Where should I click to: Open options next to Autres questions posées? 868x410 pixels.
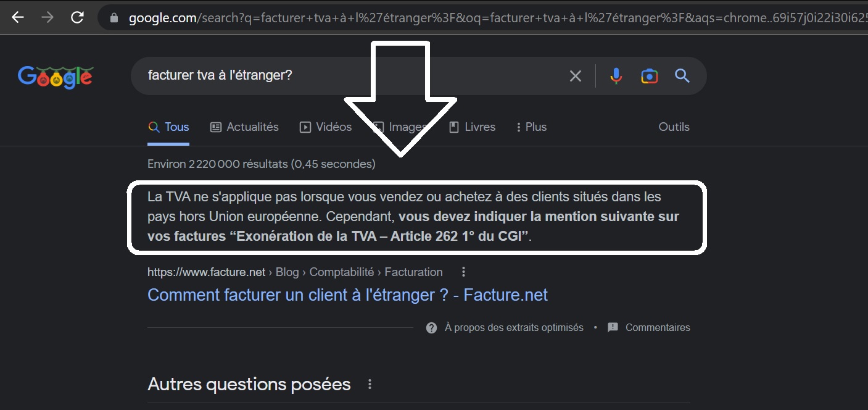(x=370, y=384)
